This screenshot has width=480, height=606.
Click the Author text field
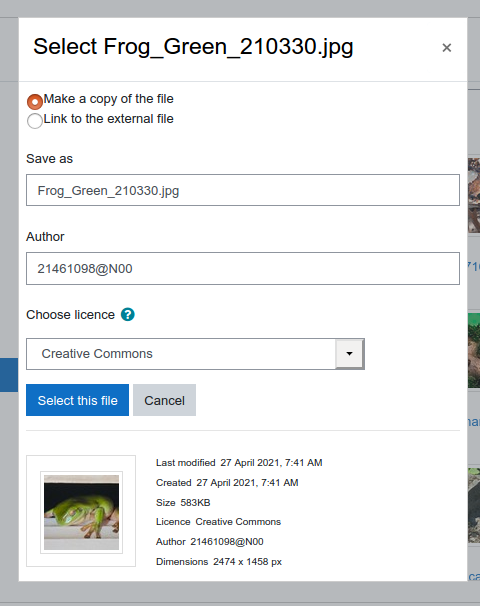click(x=243, y=269)
